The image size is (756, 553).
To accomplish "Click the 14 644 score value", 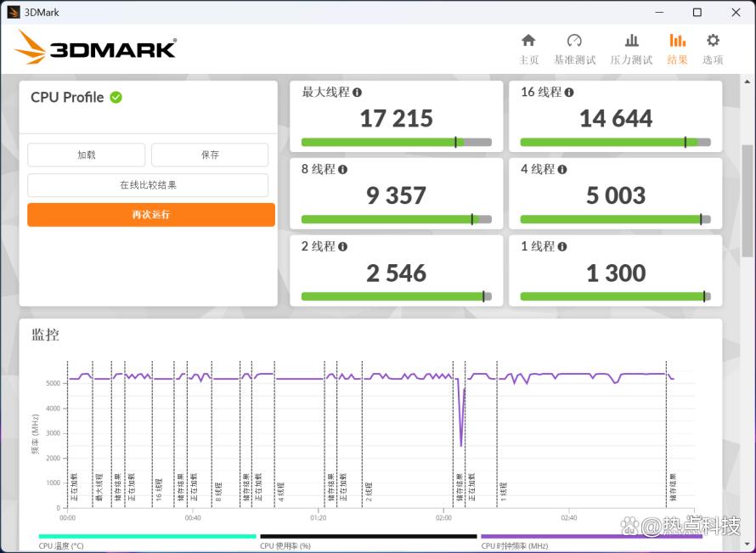I will (x=616, y=119).
